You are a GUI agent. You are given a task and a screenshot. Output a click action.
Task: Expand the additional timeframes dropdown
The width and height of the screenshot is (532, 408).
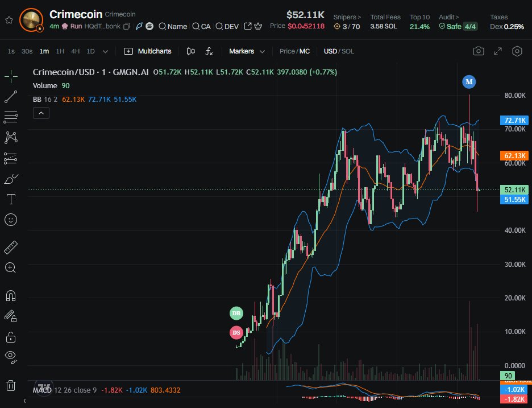tap(105, 51)
